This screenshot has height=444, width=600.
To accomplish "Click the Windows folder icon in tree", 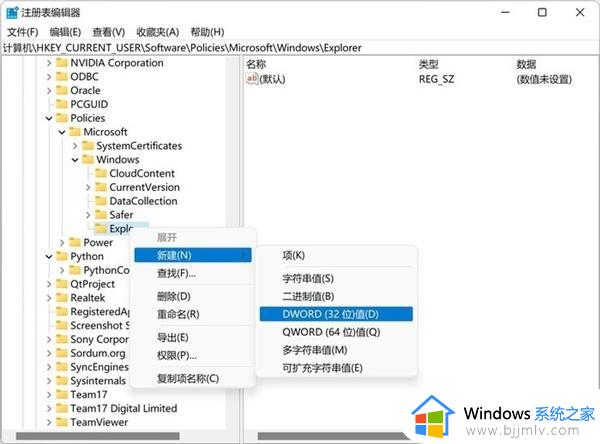I will 88,159.
